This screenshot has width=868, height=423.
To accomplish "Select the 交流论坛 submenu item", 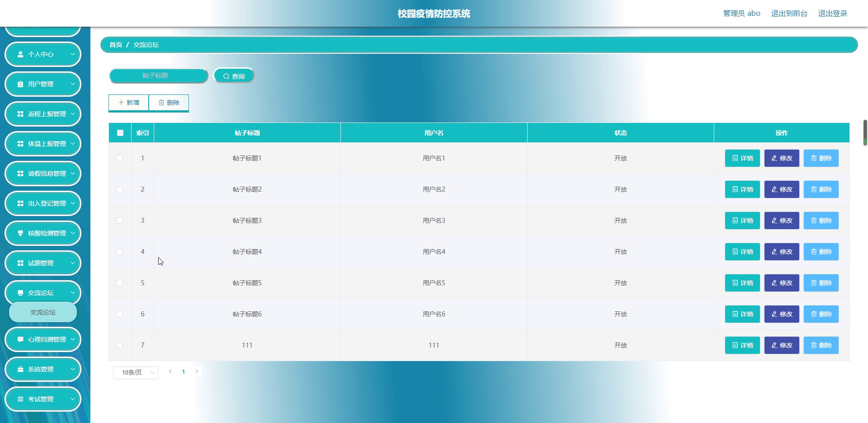I will 43,312.
